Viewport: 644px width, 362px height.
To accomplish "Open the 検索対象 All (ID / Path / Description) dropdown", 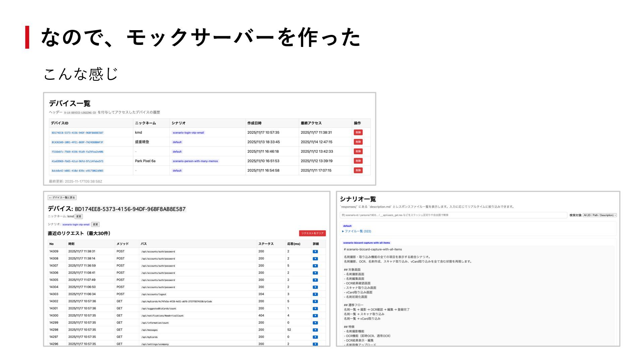I will [599, 215].
